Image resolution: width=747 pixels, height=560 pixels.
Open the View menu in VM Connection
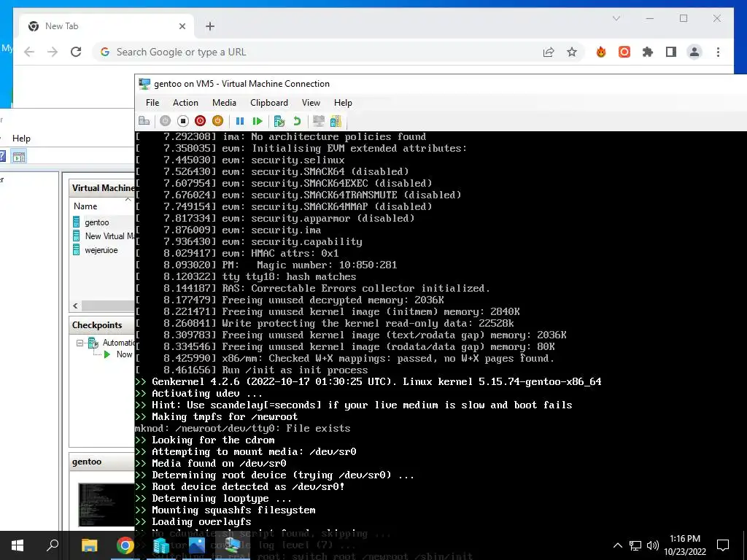(311, 103)
